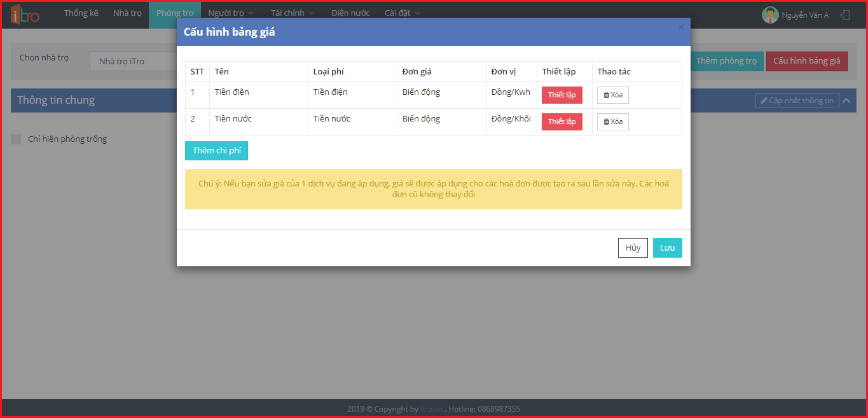This screenshot has height=418, width=868.
Task: Close the Cấu hình bảng giá dialog
Action: point(680,27)
